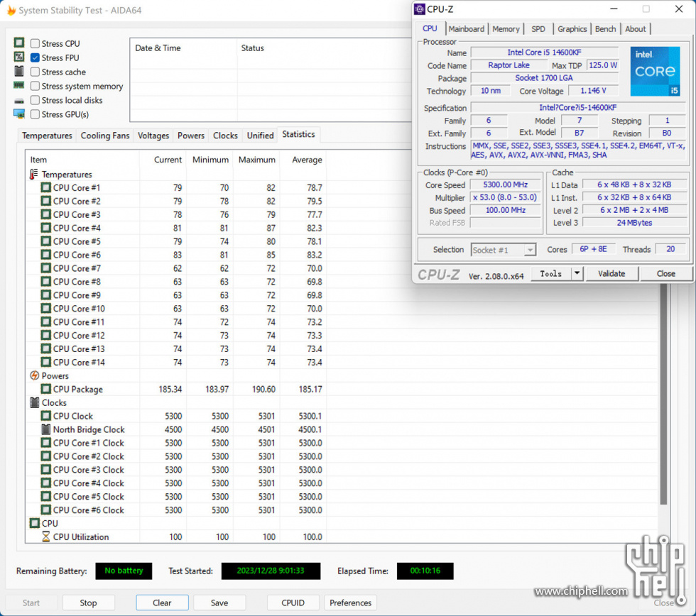Click the CPU Core #2 Clock icon

45,456
